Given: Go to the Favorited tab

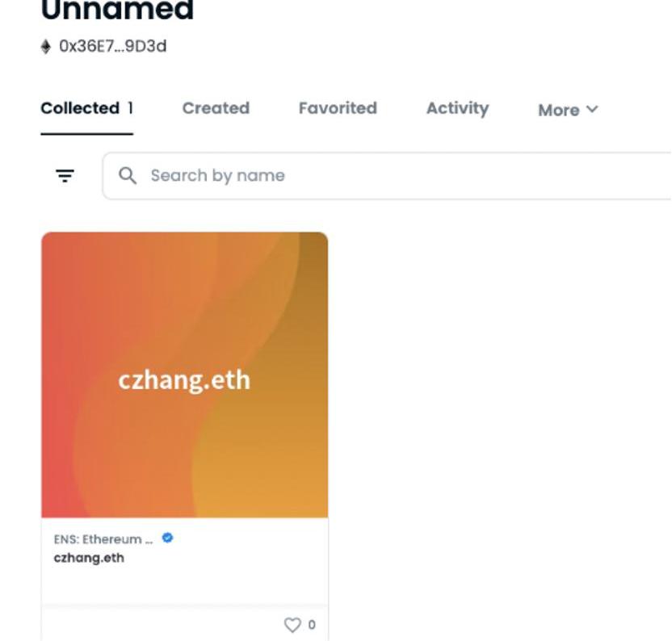Looking at the screenshot, I should point(338,108).
